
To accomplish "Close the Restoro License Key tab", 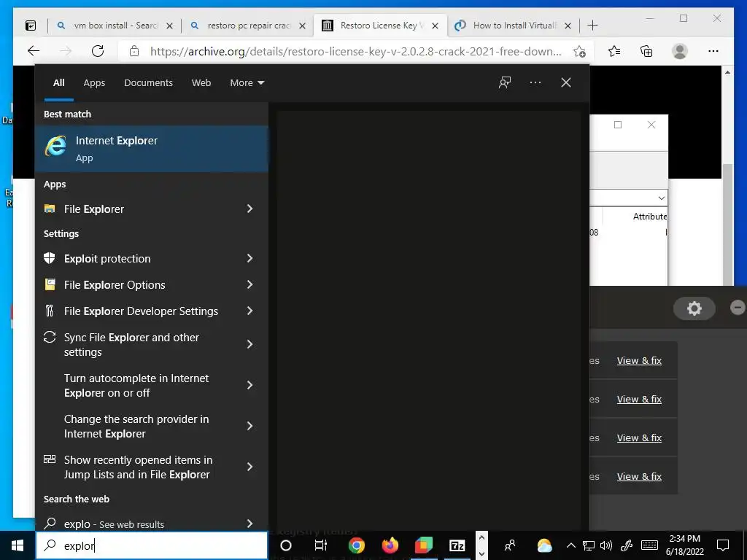I will [x=435, y=26].
